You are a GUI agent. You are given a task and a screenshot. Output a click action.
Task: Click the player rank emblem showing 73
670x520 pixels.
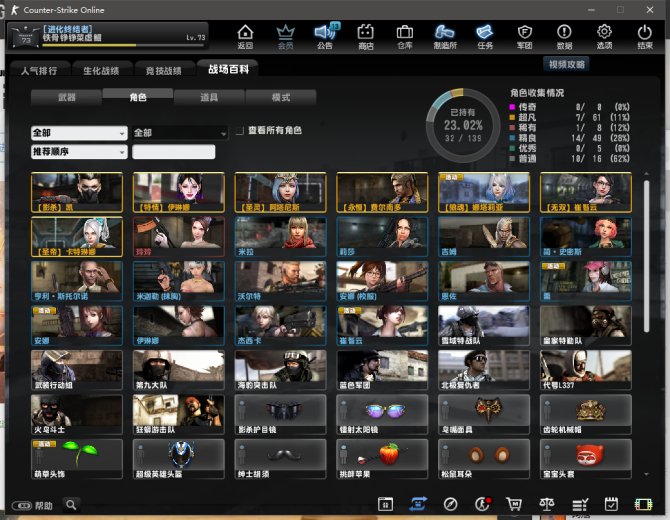[x=26, y=37]
